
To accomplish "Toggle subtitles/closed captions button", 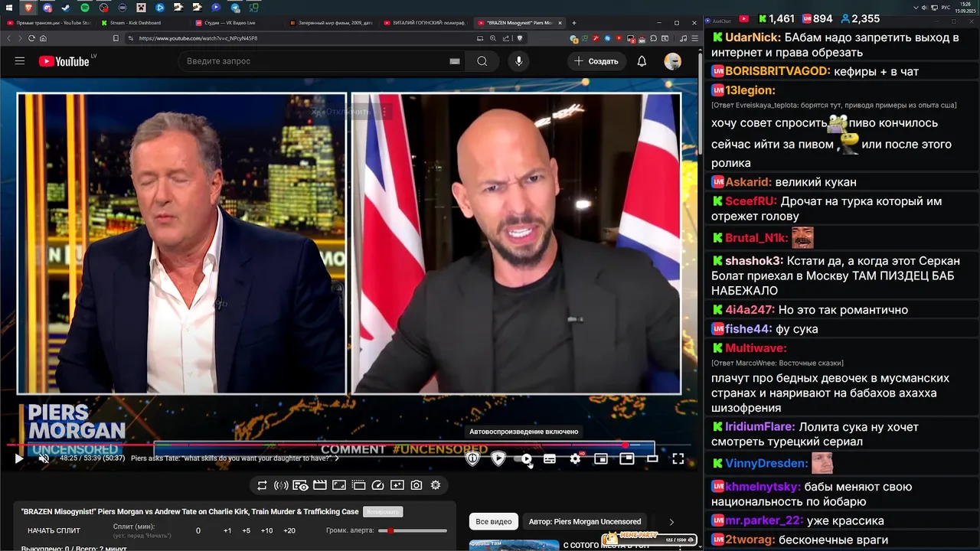I will [x=550, y=458].
